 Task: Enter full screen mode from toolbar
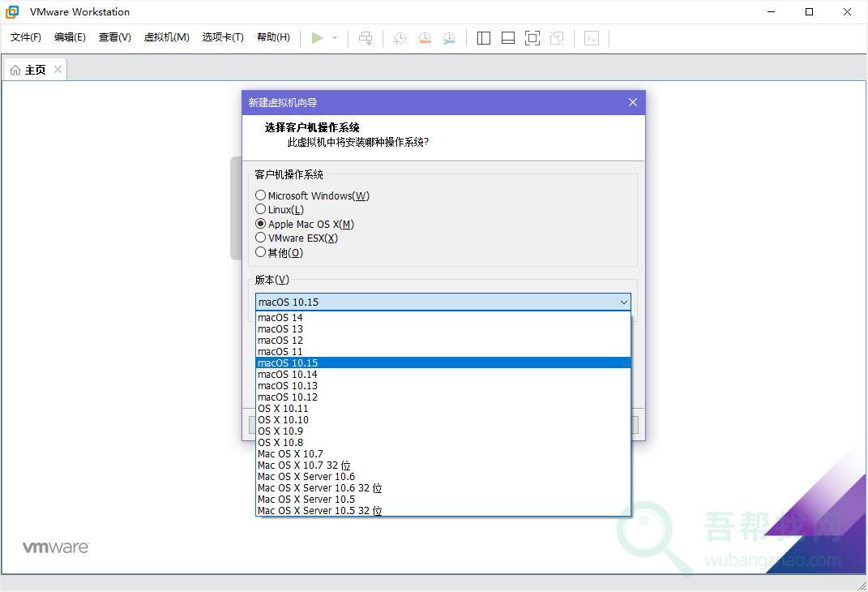click(532, 38)
